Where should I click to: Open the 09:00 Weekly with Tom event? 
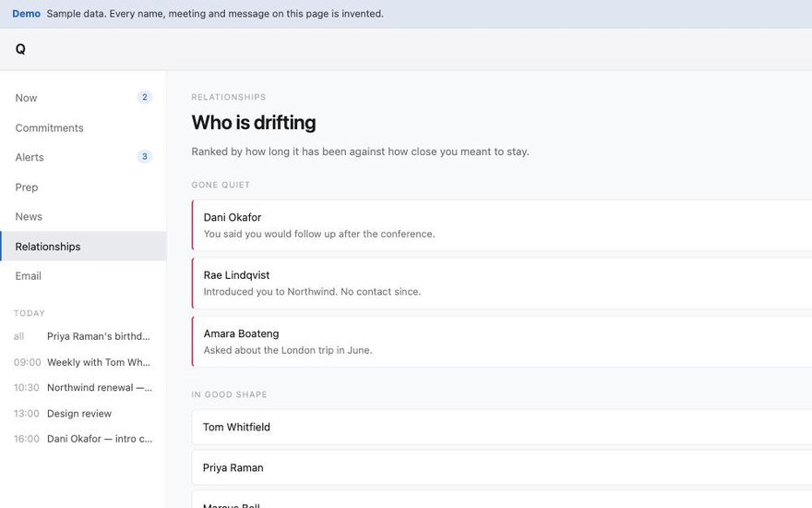(83, 362)
